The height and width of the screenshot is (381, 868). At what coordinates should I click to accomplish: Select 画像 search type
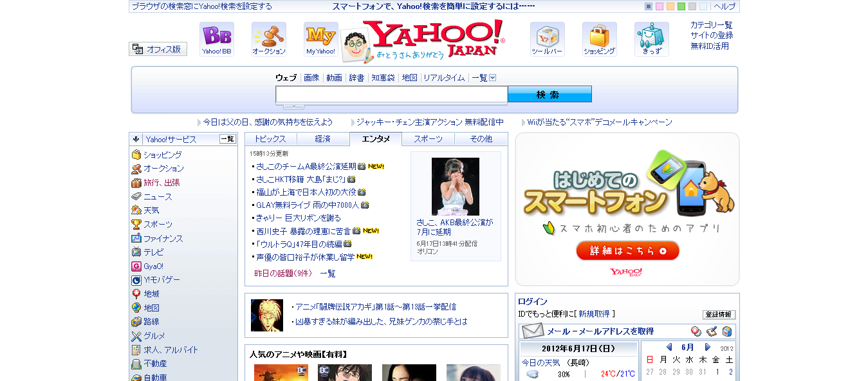[x=311, y=78]
